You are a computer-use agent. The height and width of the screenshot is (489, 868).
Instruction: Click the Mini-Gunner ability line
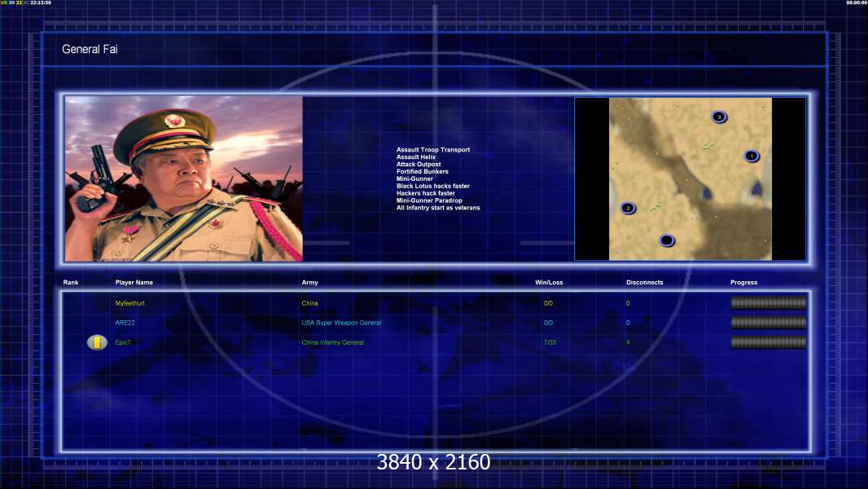point(414,178)
